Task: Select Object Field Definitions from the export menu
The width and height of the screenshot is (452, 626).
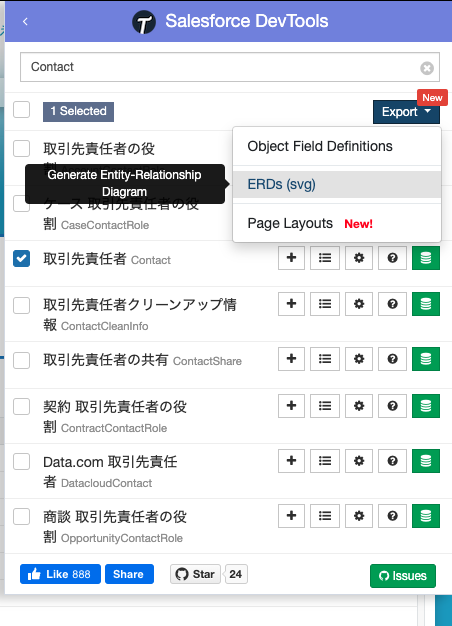Action: 320,146
